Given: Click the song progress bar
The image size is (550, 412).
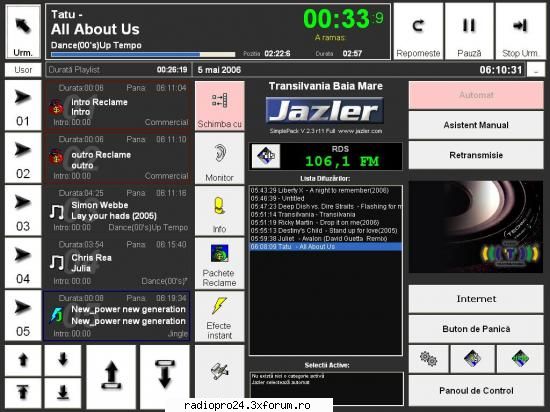Looking at the screenshot, I should pyautogui.click(x=143, y=54).
